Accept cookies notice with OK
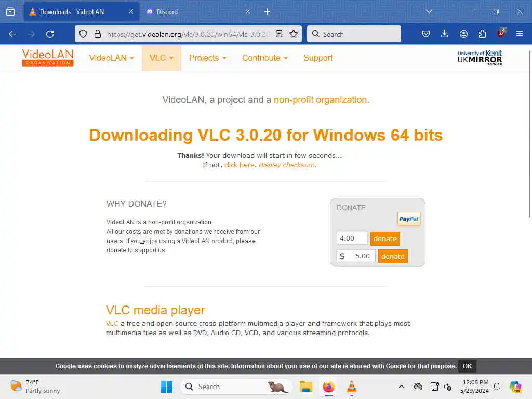Image resolution: width=532 pixels, height=399 pixels. (467, 366)
